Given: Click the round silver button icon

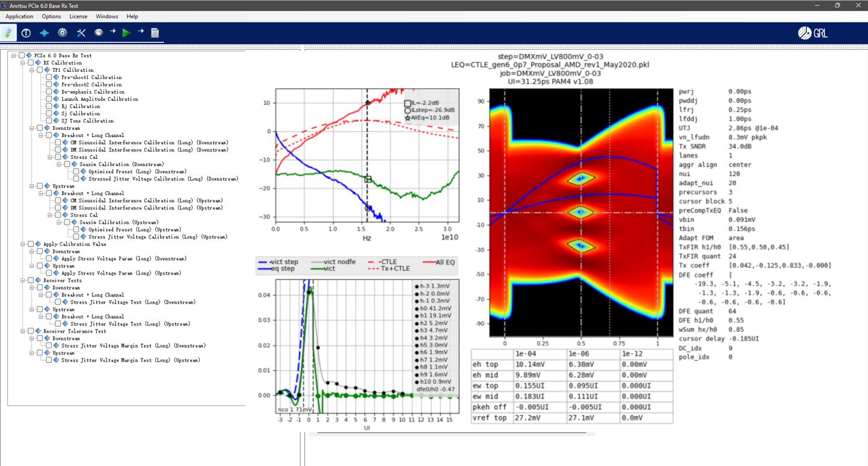Looking at the screenshot, I should pyautogui.click(x=98, y=33).
